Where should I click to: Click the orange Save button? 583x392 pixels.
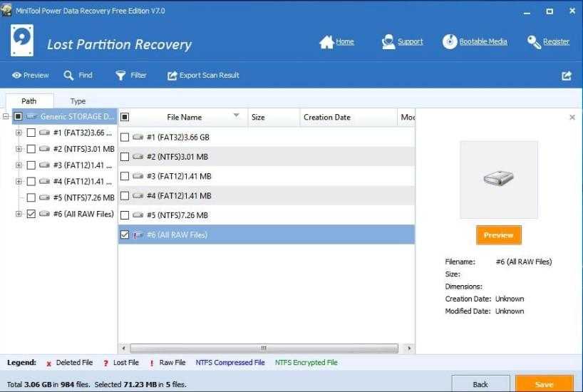pyautogui.click(x=544, y=384)
